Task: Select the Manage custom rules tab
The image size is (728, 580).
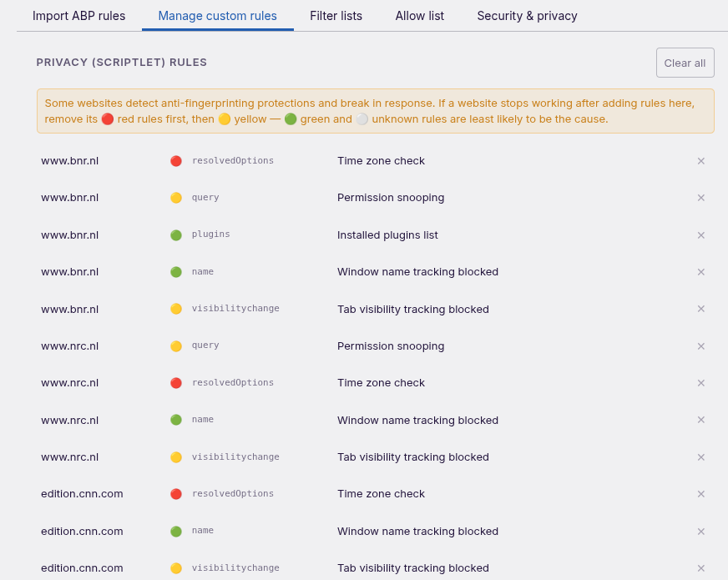Action: (x=218, y=16)
